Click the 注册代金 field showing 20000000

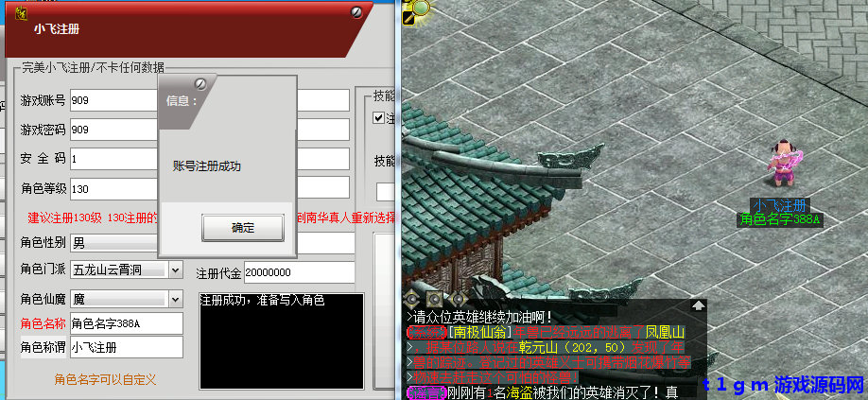pyautogui.click(x=299, y=272)
